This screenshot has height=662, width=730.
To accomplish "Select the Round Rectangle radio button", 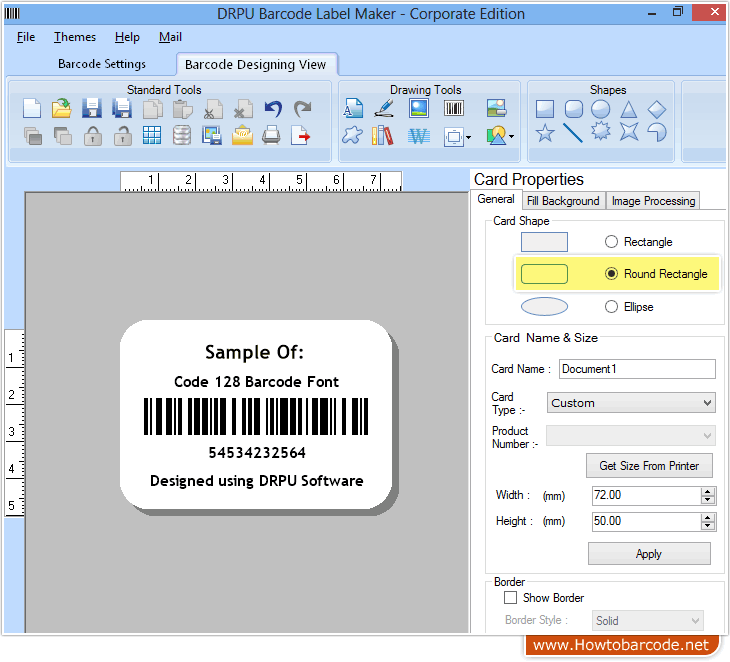I will tap(611, 274).
